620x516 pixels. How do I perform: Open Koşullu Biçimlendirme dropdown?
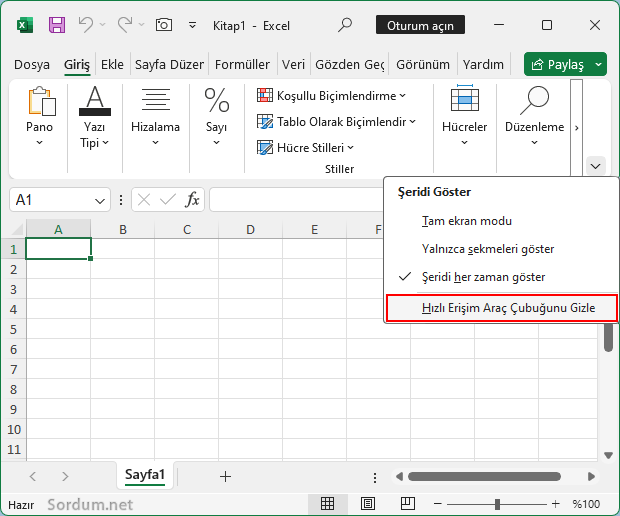(331, 96)
